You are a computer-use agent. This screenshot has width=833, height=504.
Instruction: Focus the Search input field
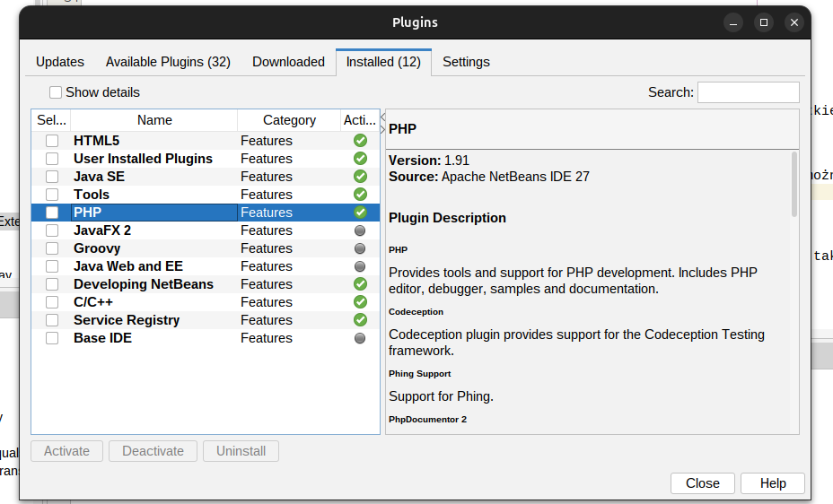(x=748, y=92)
